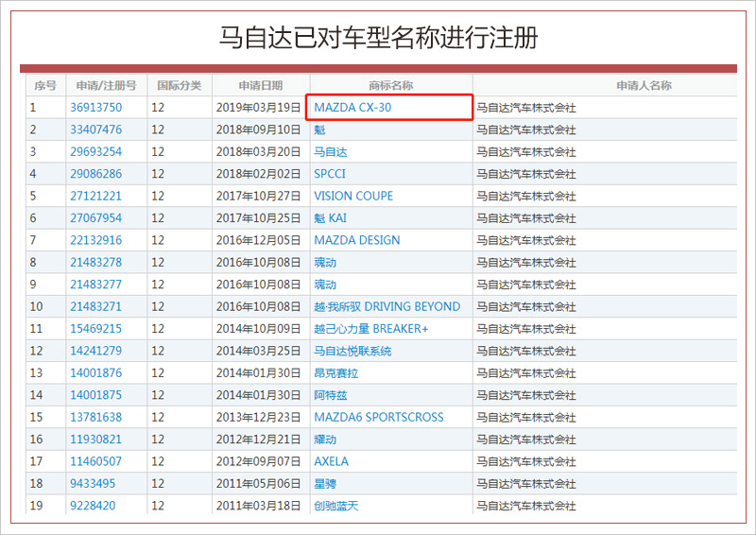Select the date 2019年03月19日
Image resolution: width=756 pixels, height=535 pixels.
(x=258, y=107)
